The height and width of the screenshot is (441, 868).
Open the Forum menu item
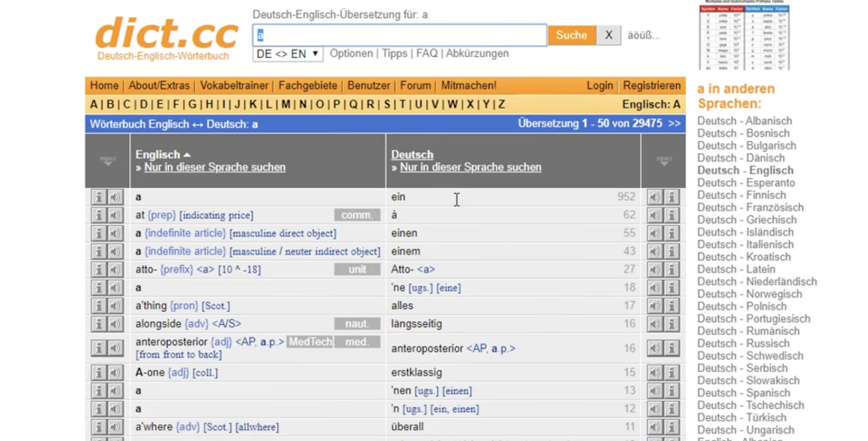coord(415,85)
